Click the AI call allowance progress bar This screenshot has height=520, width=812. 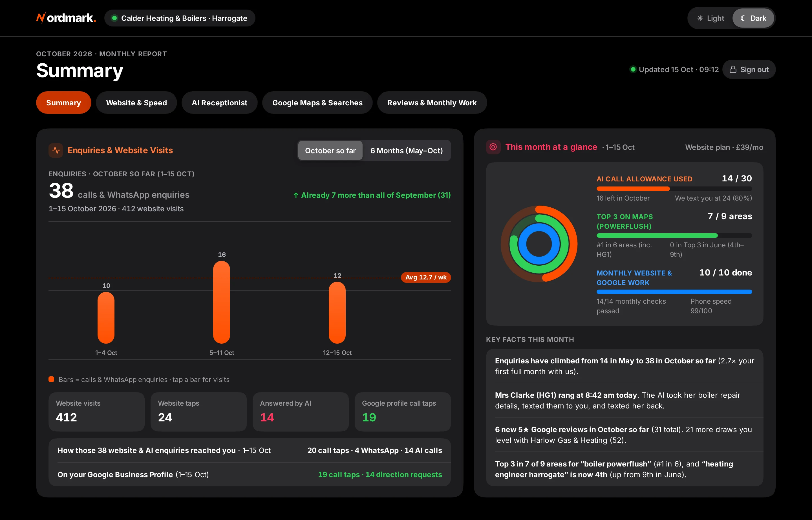674,189
